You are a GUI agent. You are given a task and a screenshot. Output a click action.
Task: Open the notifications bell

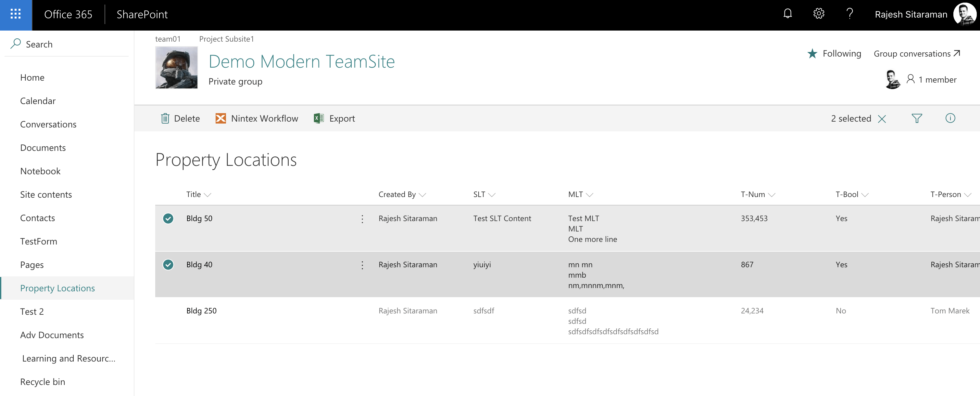tap(787, 14)
